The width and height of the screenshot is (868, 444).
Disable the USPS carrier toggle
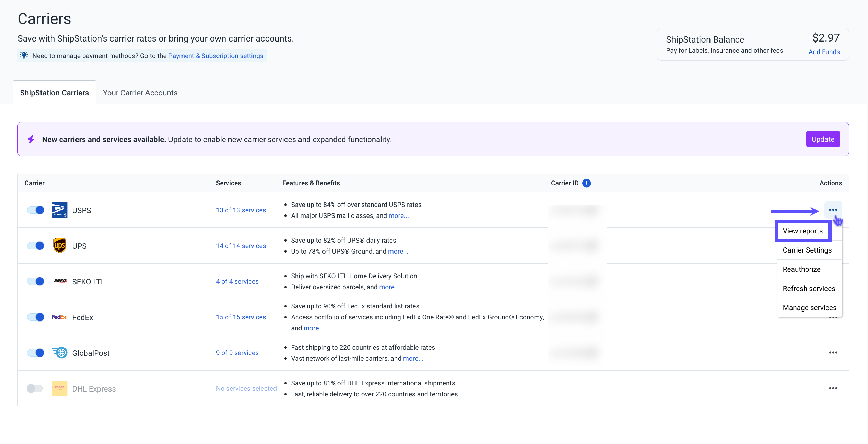pos(36,210)
